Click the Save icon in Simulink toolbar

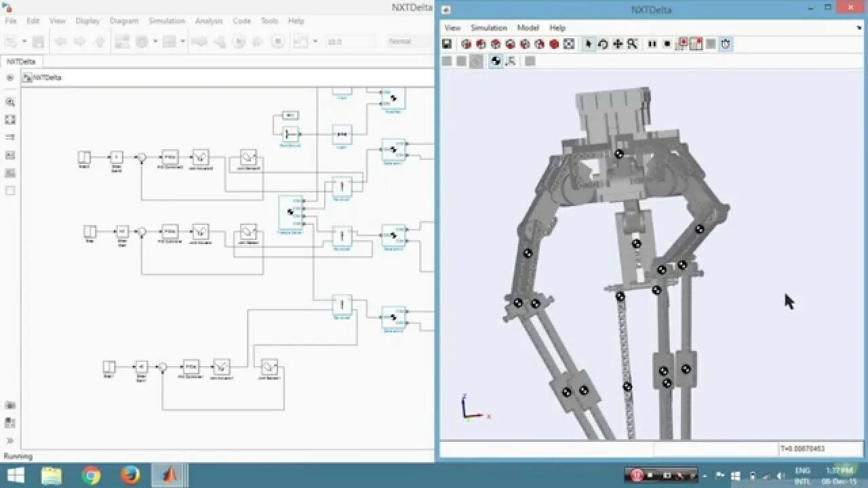coord(39,42)
